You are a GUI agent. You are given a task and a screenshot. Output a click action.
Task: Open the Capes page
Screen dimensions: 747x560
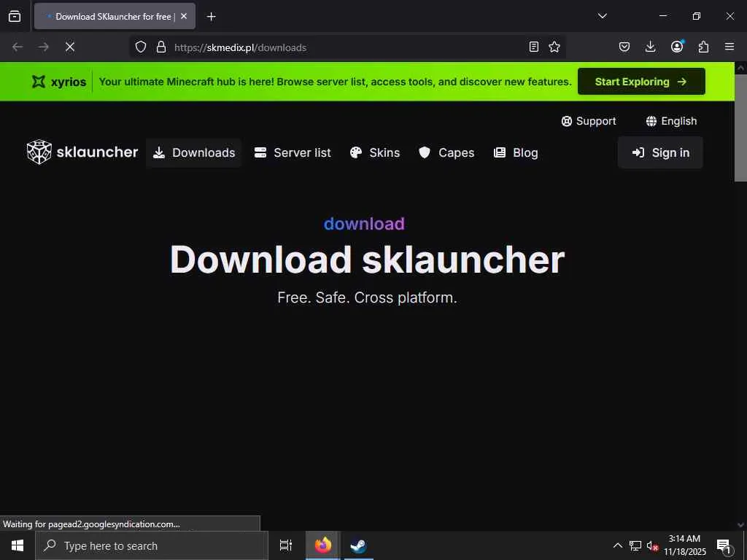point(446,152)
